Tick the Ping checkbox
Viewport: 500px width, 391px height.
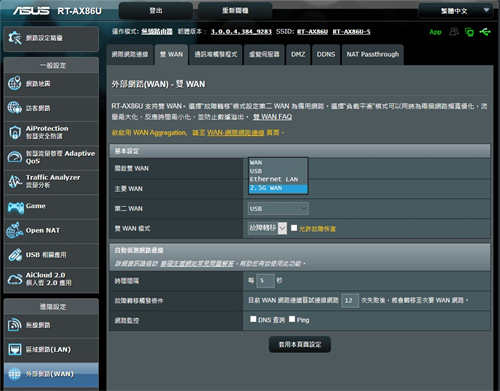click(292, 319)
